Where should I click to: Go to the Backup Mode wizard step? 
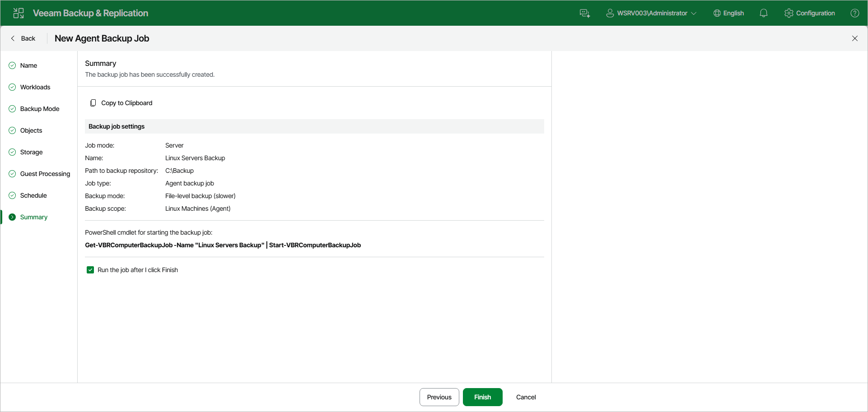40,109
